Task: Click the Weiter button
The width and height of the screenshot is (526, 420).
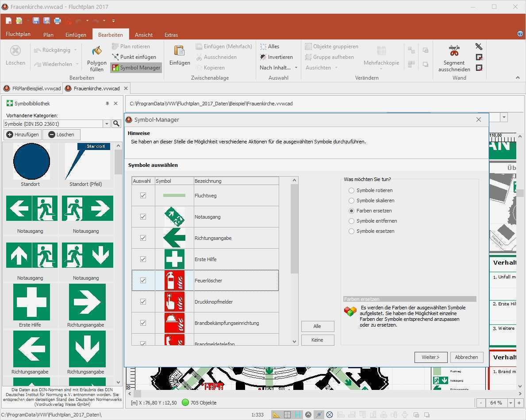Action: (x=431, y=357)
